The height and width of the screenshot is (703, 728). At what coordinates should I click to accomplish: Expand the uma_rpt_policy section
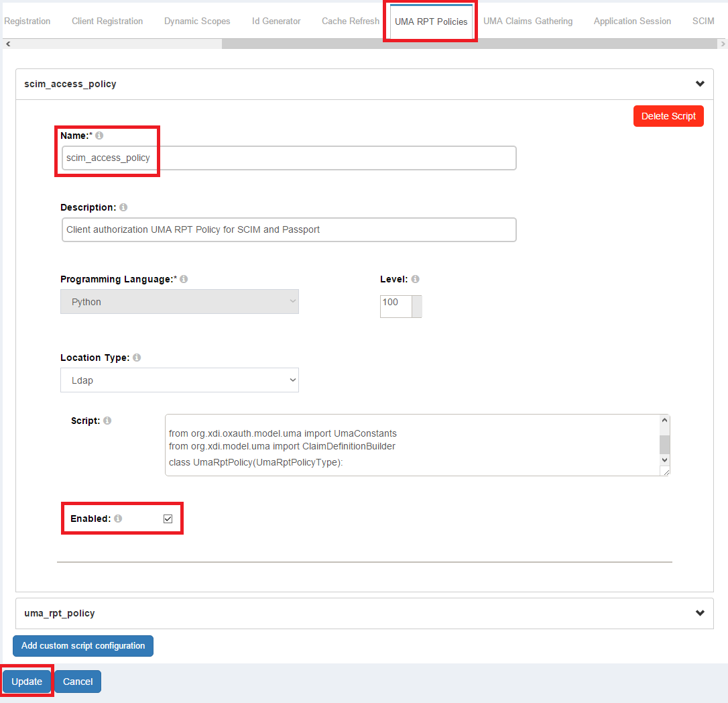[700, 613]
